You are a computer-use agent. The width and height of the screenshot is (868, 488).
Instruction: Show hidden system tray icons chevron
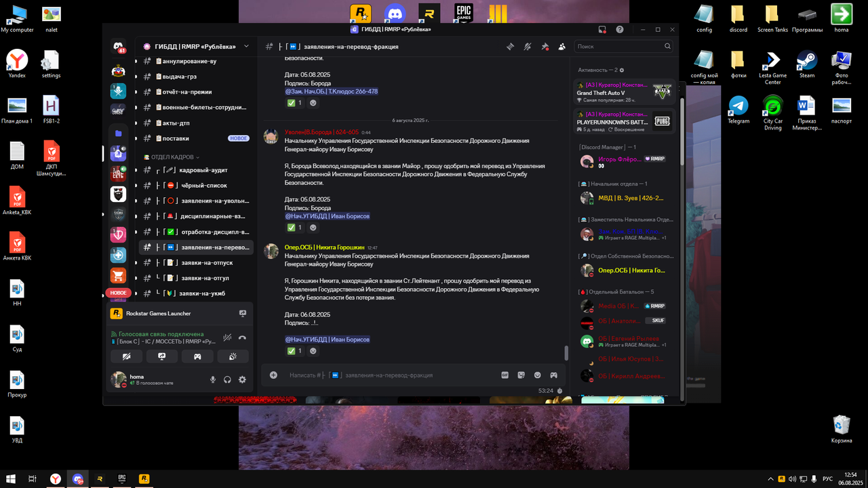[770, 479]
